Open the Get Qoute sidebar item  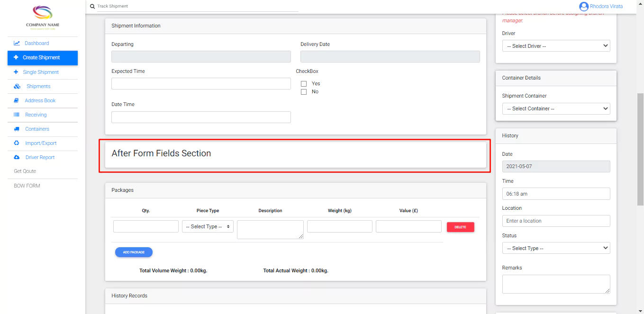point(25,171)
